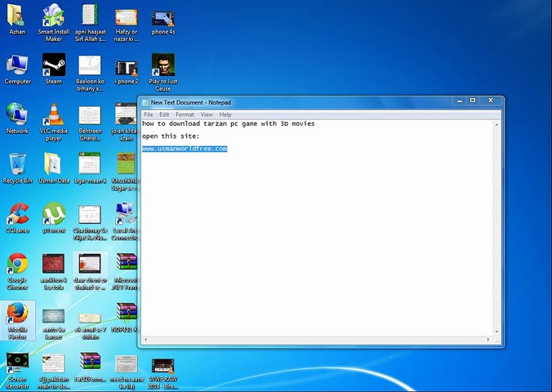Open the File menu in Notepad
The image size is (552, 392).
click(149, 114)
